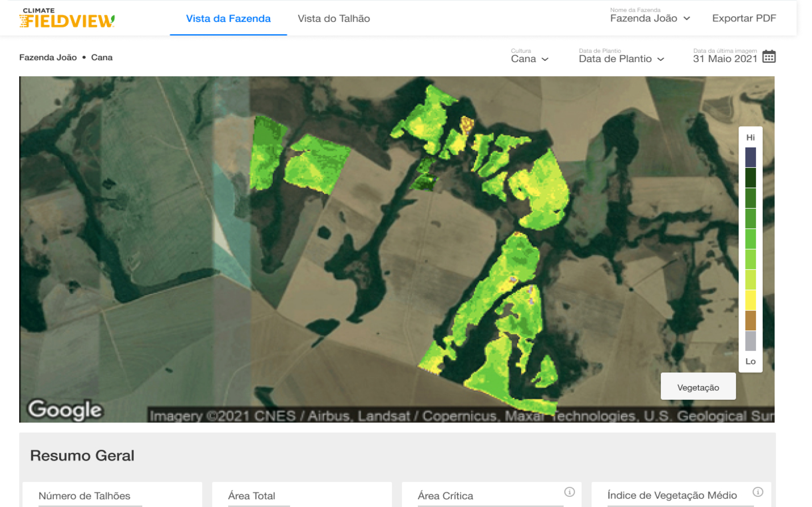The height and width of the screenshot is (507, 812).
Task: Select the gray swatch above Lo in the legend
Action: tap(750, 341)
